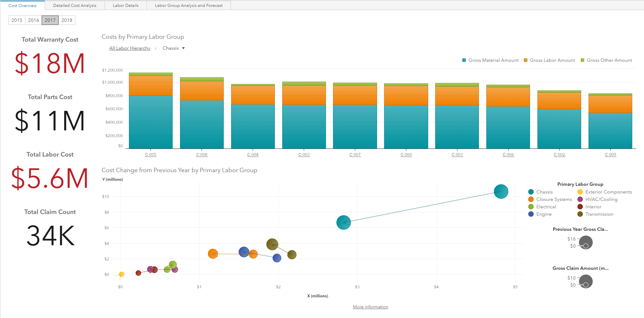Click the Closure Systems legend circle
Viewport: 644px width, 318px height.
pos(531,199)
